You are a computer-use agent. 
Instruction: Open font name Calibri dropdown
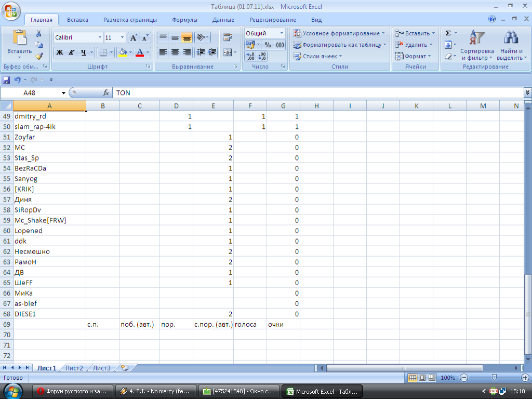click(x=100, y=37)
